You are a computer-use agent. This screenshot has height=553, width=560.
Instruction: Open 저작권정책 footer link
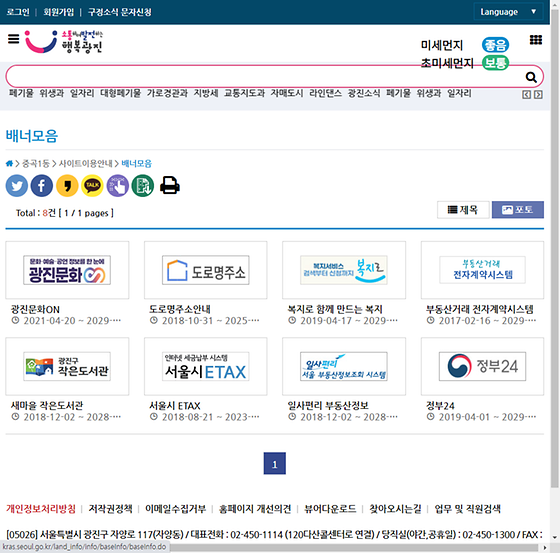click(110, 509)
